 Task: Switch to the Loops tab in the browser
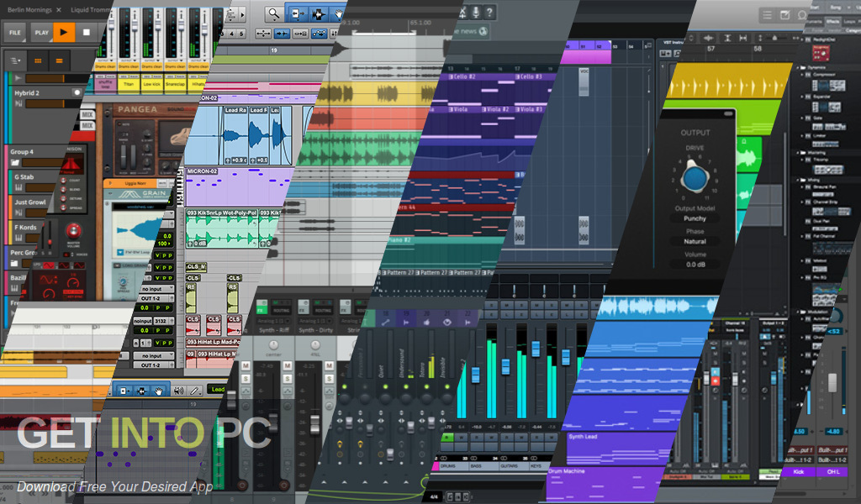coord(850,21)
